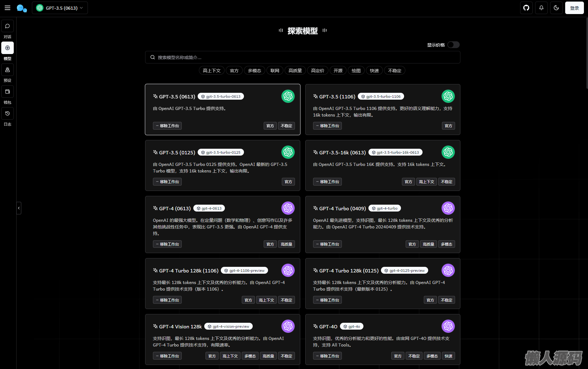The image size is (588, 369).
Task: Open the GitHub repository icon
Action: point(526,8)
